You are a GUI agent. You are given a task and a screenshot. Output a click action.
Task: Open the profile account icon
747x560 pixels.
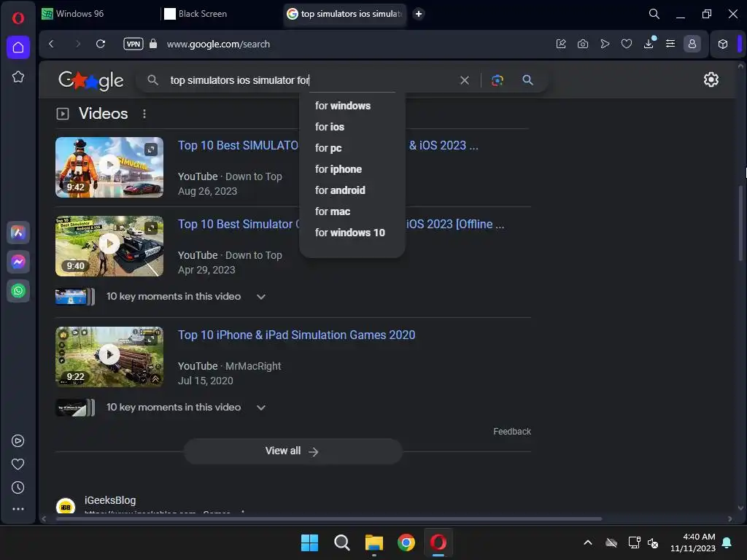pyautogui.click(x=692, y=44)
